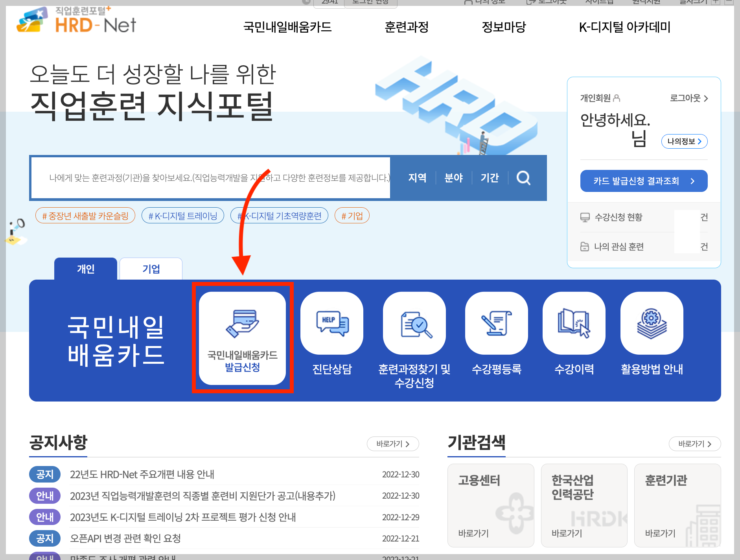Open the 기간 search filter

tap(490, 178)
